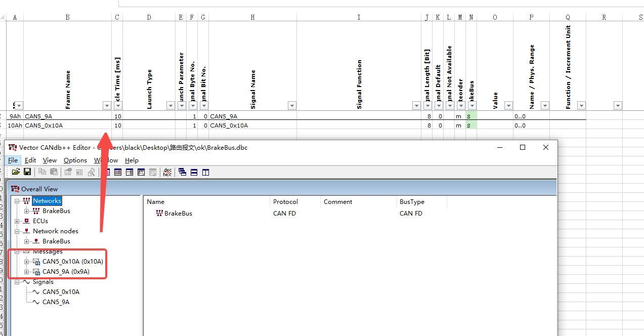
Task: Open the View menu
Action: coord(50,160)
